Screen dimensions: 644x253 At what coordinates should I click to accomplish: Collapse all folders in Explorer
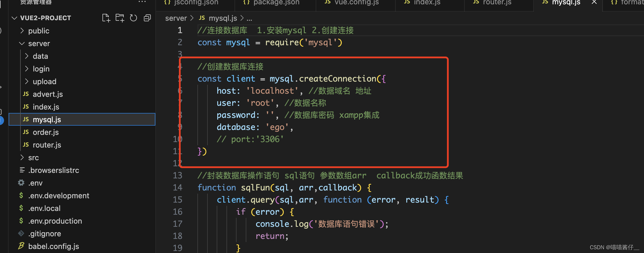click(147, 18)
